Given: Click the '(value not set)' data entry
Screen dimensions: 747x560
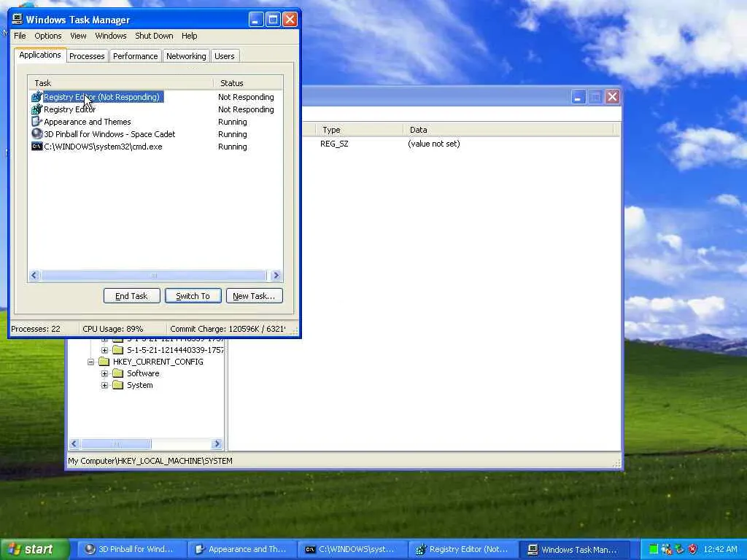Looking at the screenshot, I should tap(434, 144).
